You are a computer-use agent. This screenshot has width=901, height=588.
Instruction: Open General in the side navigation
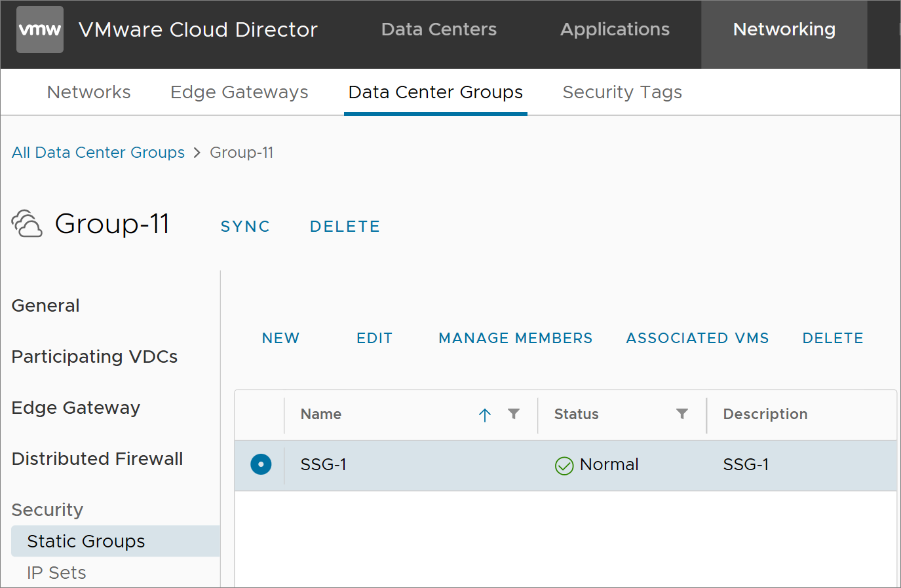(46, 306)
